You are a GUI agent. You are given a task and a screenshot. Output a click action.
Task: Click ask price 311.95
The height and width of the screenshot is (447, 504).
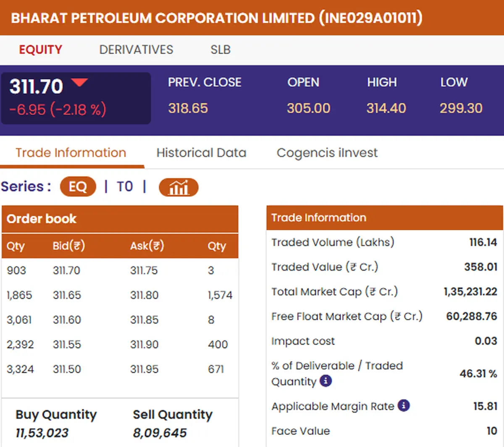(144, 369)
